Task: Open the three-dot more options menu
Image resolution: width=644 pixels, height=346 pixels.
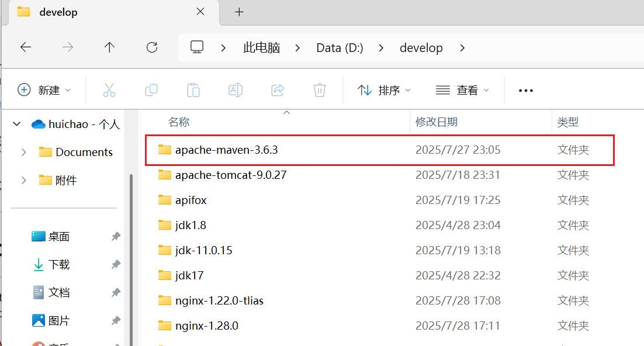Action: point(526,91)
